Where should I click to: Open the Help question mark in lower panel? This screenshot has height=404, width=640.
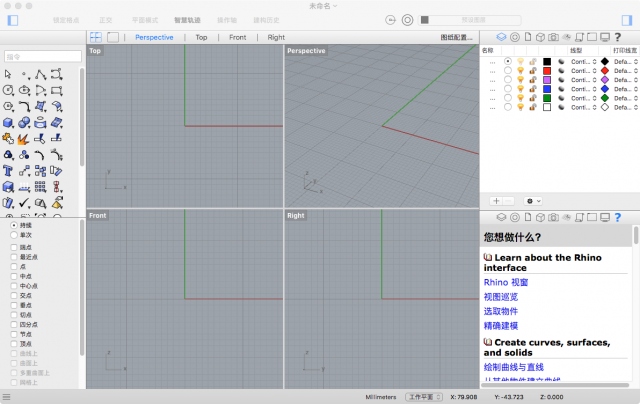[x=618, y=218]
